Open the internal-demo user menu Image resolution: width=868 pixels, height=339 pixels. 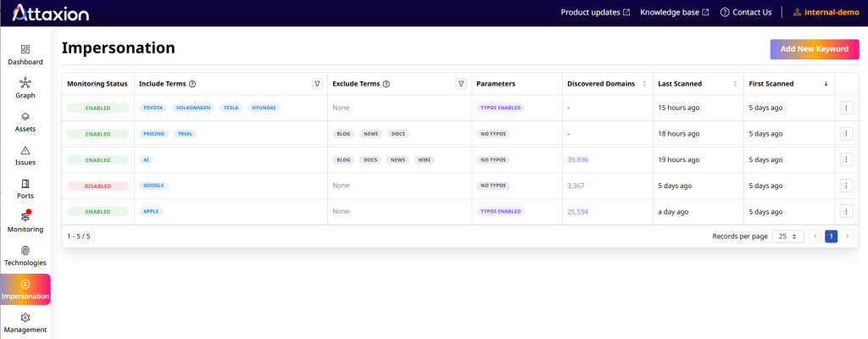826,12
